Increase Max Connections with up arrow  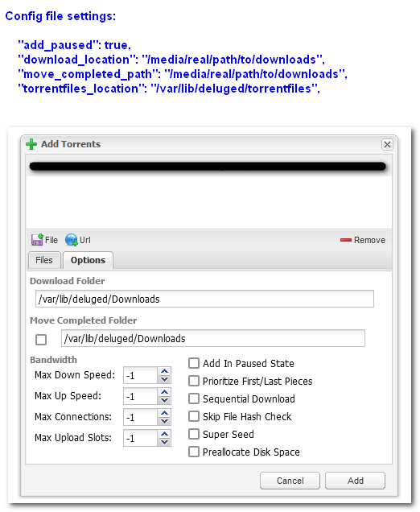click(x=164, y=413)
